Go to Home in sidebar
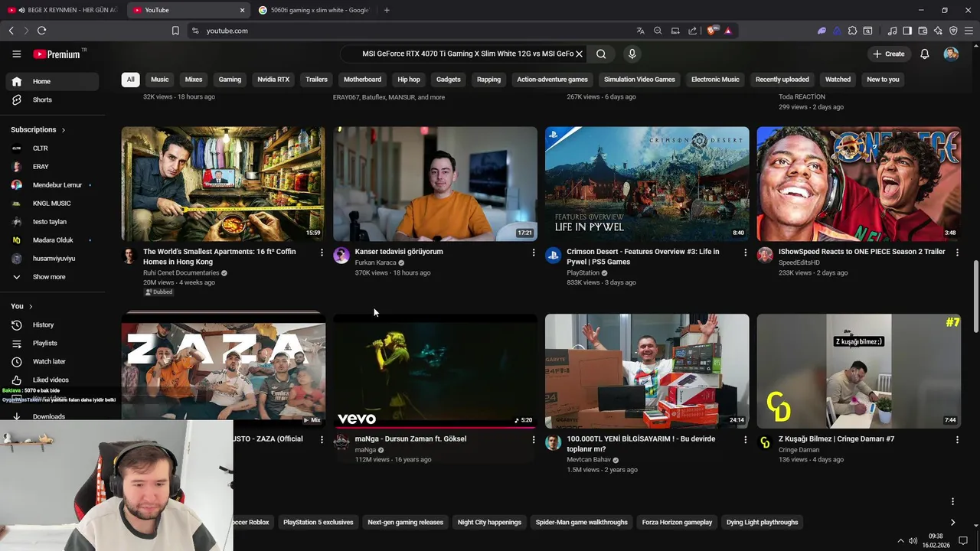980x551 pixels. [54, 81]
